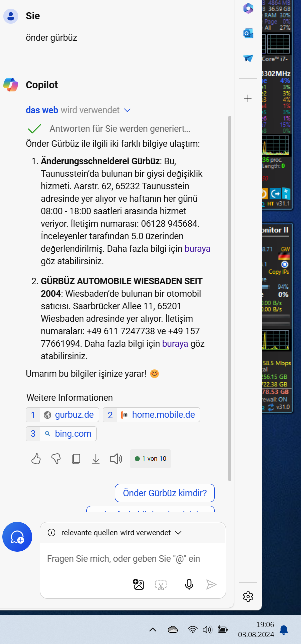This screenshot has width=301, height=644.
Task: Click the green checkmark next to Antworten
Action: point(35,128)
